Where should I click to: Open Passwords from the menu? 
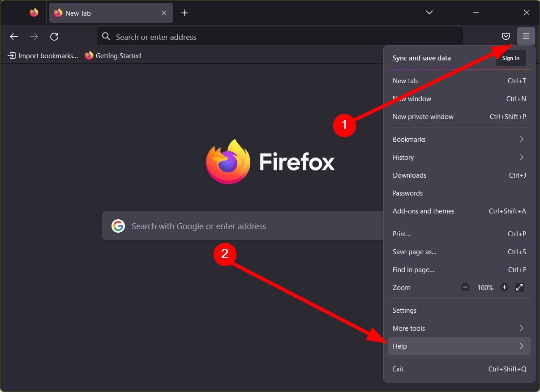pos(459,193)
